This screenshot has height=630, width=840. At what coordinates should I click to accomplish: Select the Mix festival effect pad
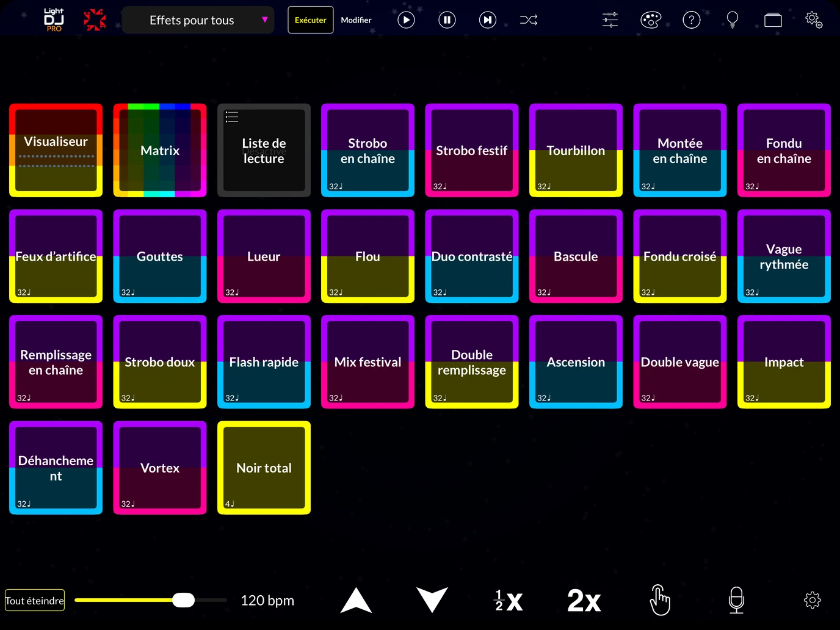[x=367, y=362]
